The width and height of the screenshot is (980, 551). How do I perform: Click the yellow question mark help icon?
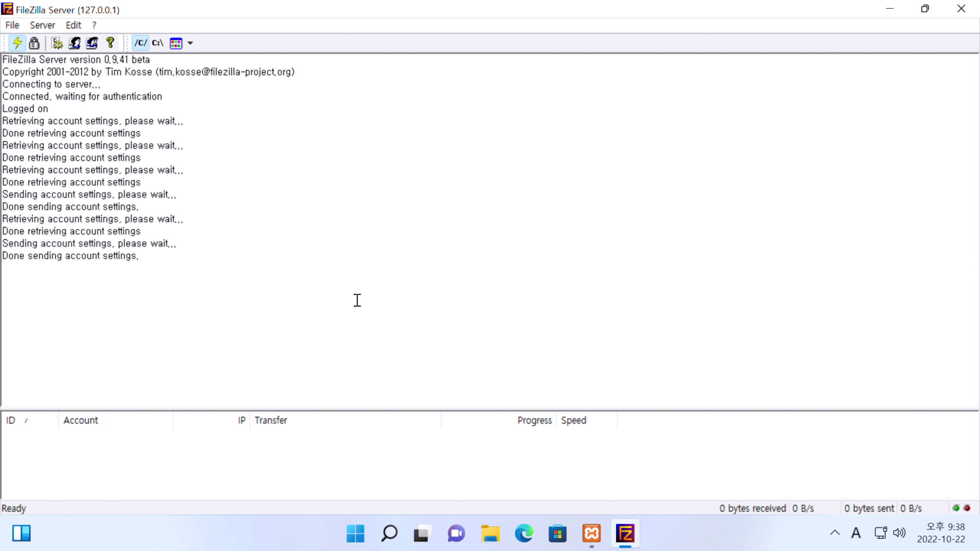coord(110,42)
